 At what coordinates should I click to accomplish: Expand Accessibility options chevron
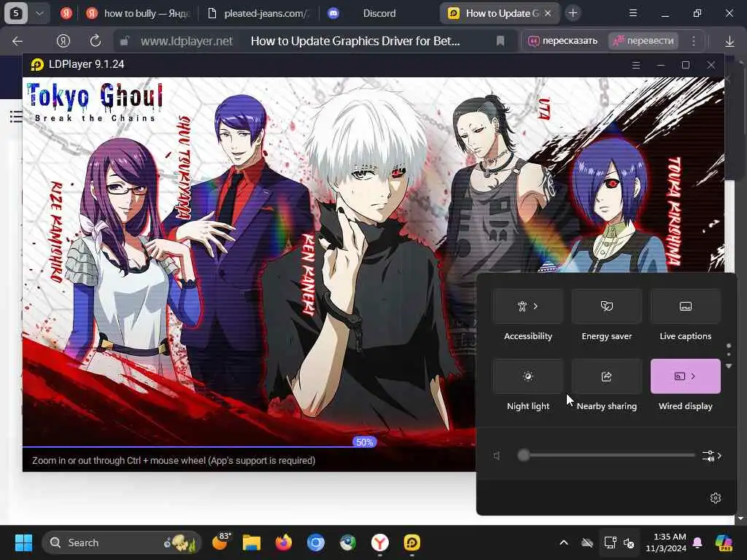(x=535, y=306)
